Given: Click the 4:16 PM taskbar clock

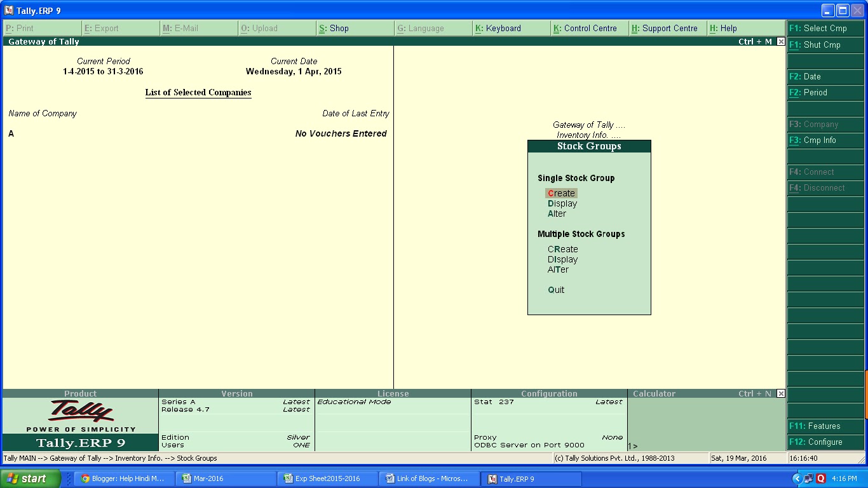Looking at the screenshot, I should point(844,478).
